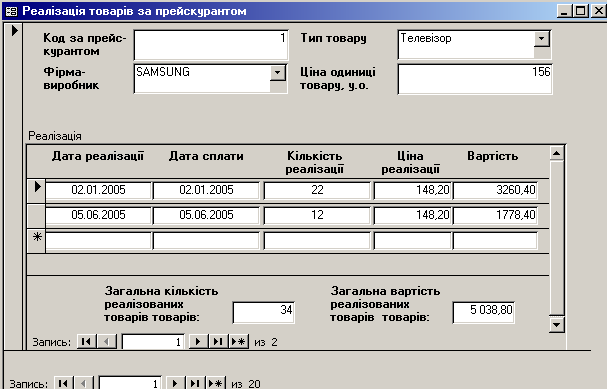Go to first record in subform navigator
This screenshot has height=389, width=607.
point(86,342)
